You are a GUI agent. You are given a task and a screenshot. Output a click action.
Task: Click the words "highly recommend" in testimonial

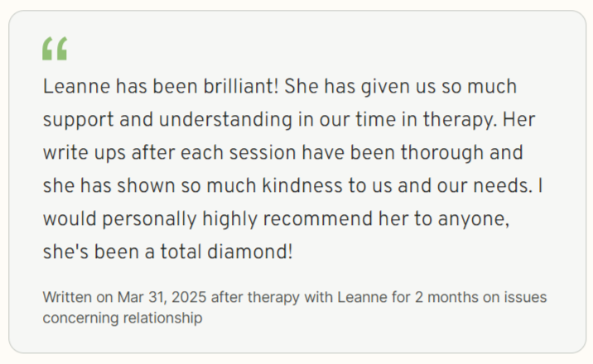(x=287, y=219)
